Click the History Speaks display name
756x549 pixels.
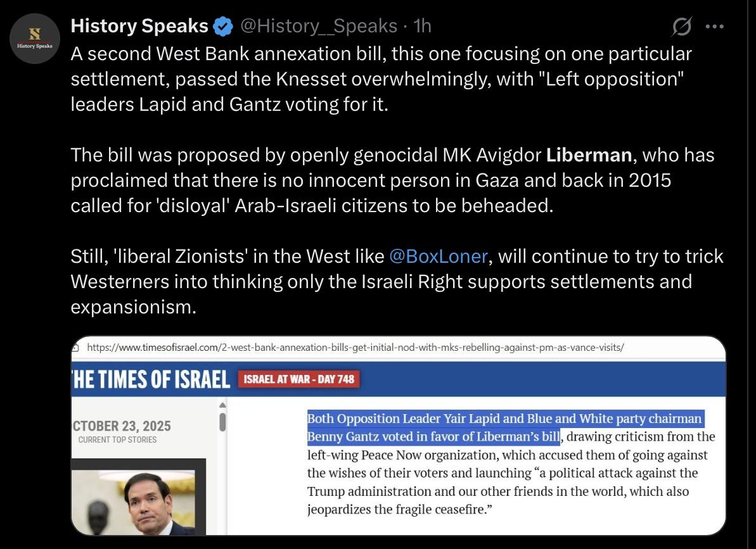[x=139, y=27]
